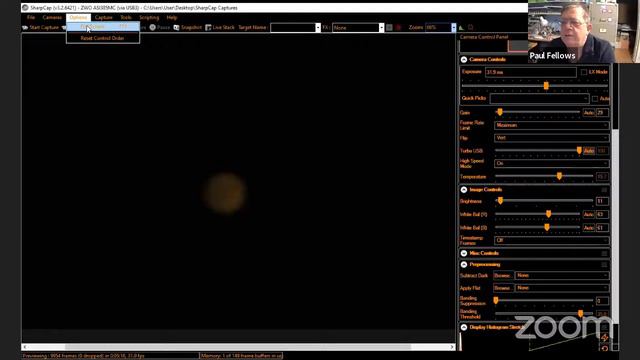The width and height of the screenshot is (640, 360).
Task: Click the gray icon next to the FX dropdown
Action: [389, 27]
